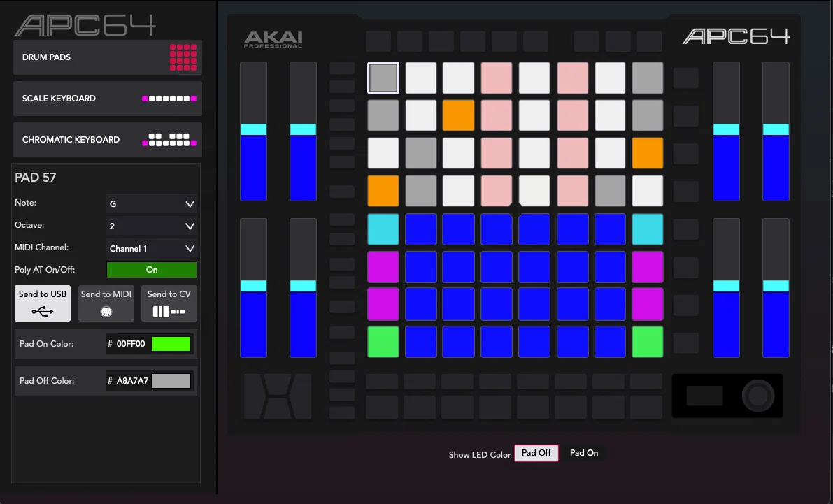Select the green pad in bottom-left grid corner
The width and height of the screenshot is (833, 504).
tap(383, 342)
